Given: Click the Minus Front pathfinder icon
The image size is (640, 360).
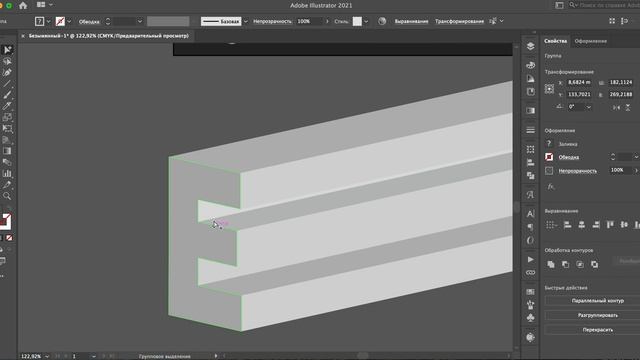Looking at the screenshot, I should (565, 264).
